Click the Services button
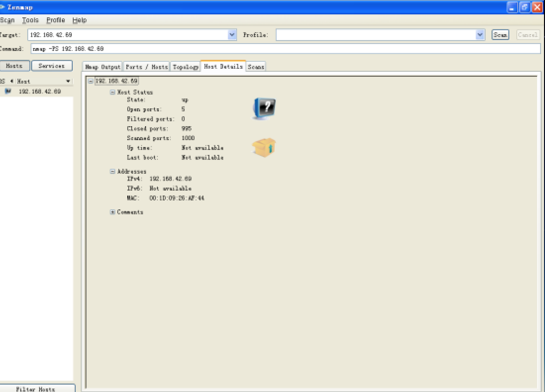This screenshot has height=392, width=545. 52,66
